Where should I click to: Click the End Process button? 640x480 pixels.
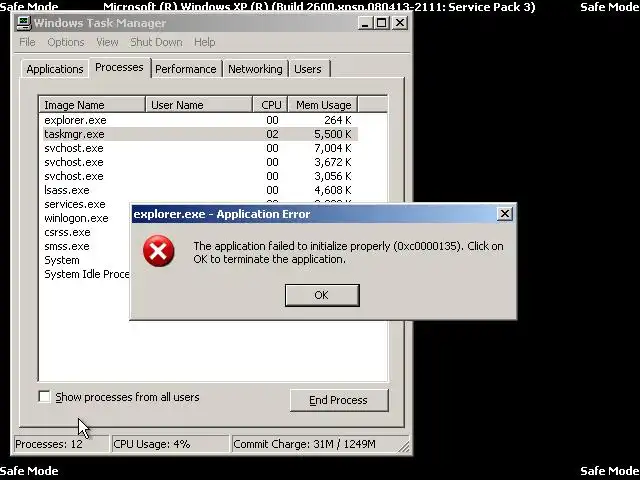(339, 400)
